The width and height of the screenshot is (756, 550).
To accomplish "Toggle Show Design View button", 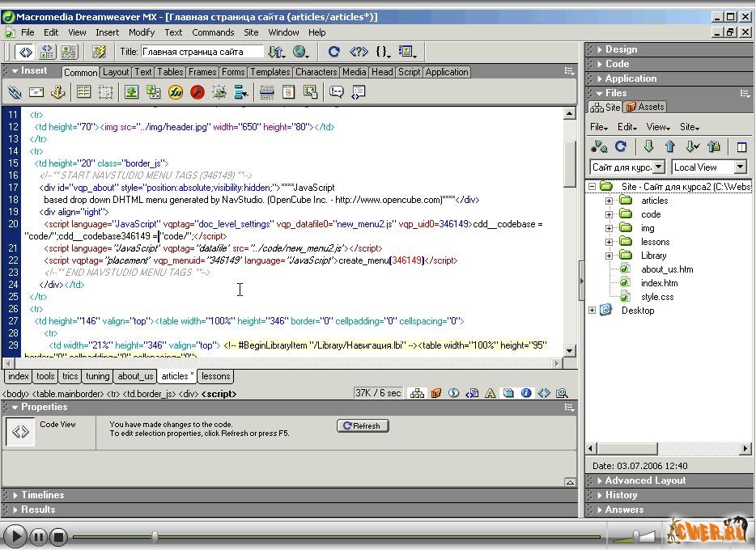I will click(x=68, y=52).
